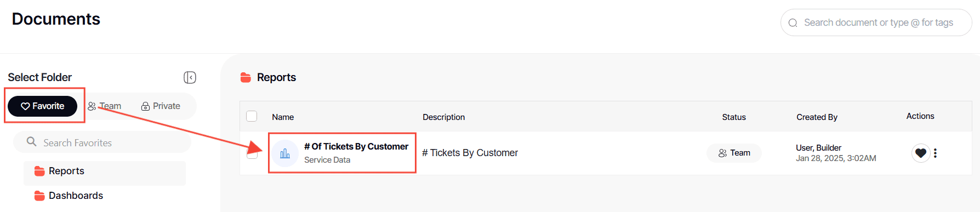This screenshot has width=980, height=212.
Task: Toggle the select-all checkbox in table header
Action: pyautogui.click(x=252, y=116)
